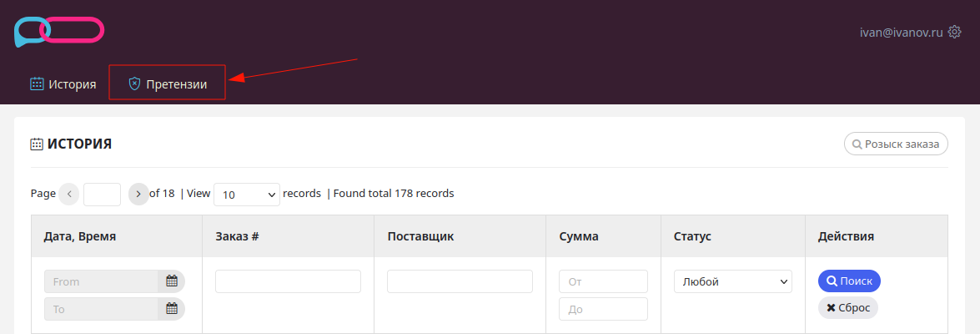
Task: Open calendar picker for From date
Action: coord(171,281)
